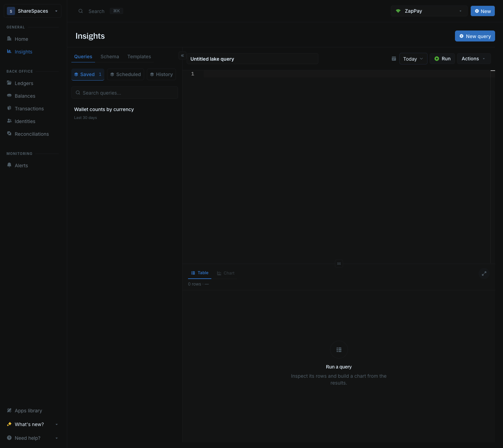Click the Ledgers folder icon
Screen dimensions: 503x448
(x=9, y=83)
